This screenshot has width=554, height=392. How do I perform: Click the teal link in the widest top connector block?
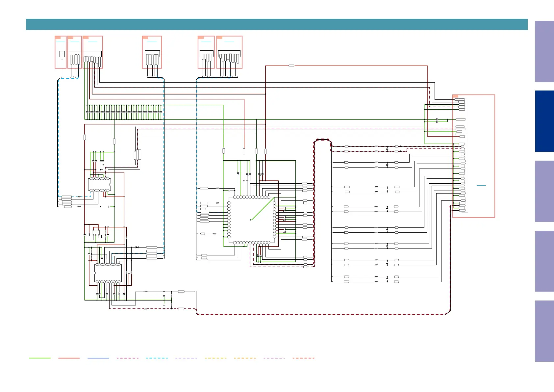[229, 42]
